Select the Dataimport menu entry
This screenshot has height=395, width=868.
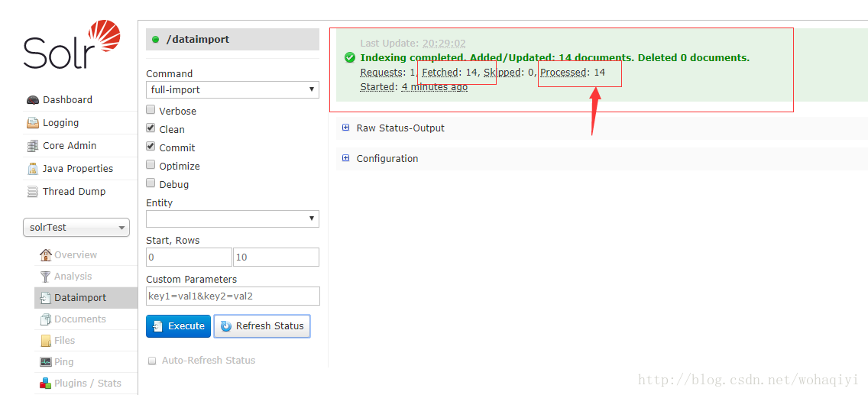click(86, 298)
